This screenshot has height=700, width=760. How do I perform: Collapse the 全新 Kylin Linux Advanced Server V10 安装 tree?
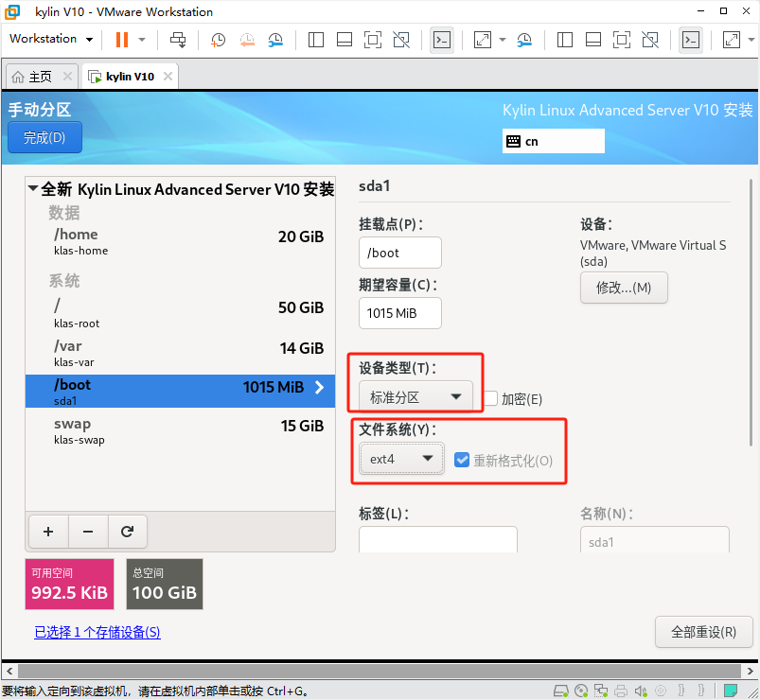33,188
